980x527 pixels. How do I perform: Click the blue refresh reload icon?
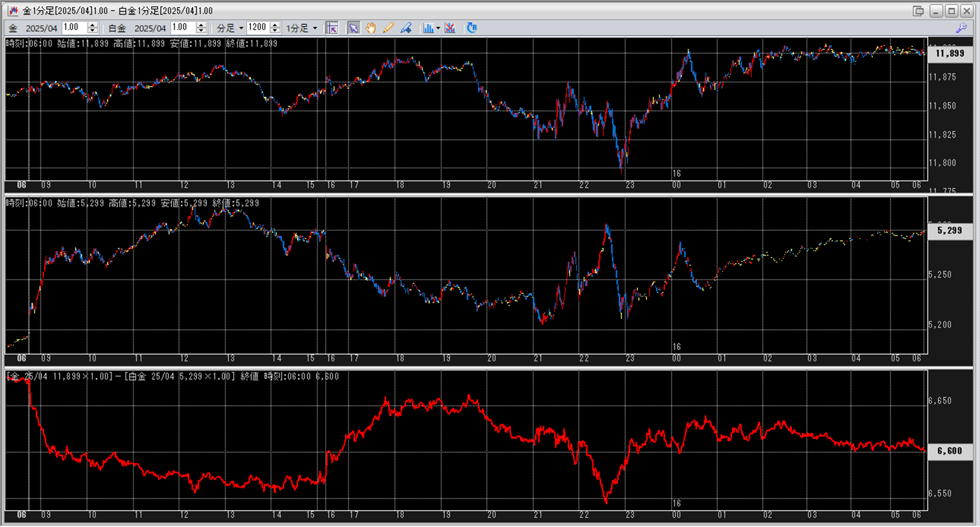[x=472, y=28]
